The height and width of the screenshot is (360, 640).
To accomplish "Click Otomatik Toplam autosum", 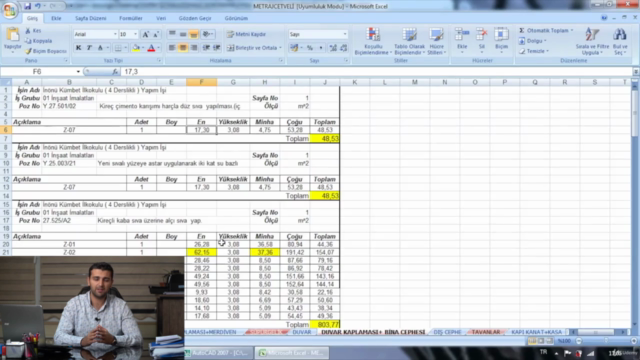I will point(545,31).
